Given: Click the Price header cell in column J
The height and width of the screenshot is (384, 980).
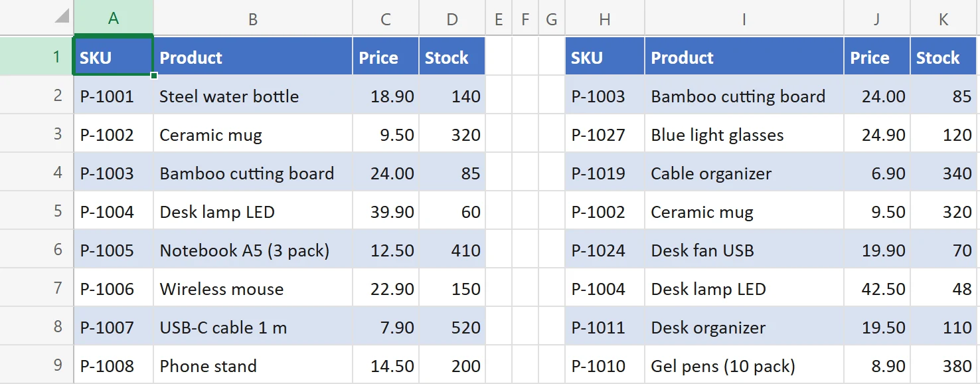Looking at the screenshot, I should [x=877, y=56].
